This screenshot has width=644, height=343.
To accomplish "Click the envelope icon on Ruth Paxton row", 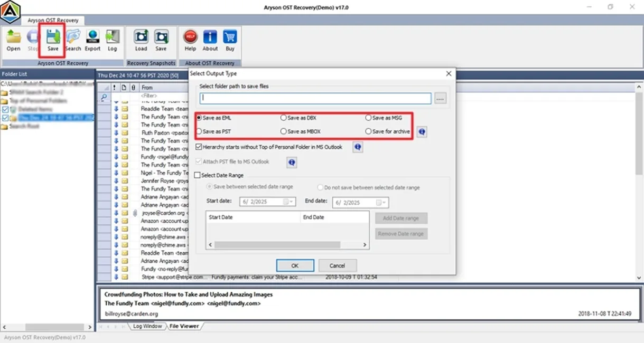I will coord(125,133).
